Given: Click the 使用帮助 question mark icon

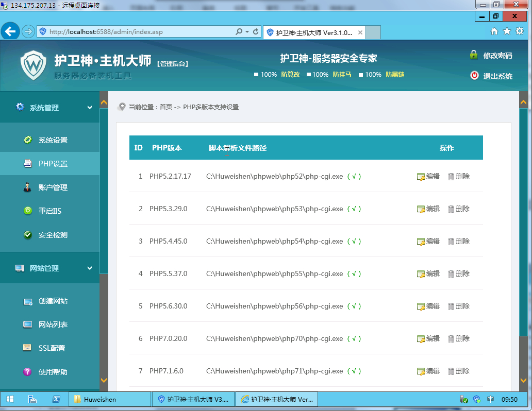Looking at the screenshot, I should click(x=27, y=372).
